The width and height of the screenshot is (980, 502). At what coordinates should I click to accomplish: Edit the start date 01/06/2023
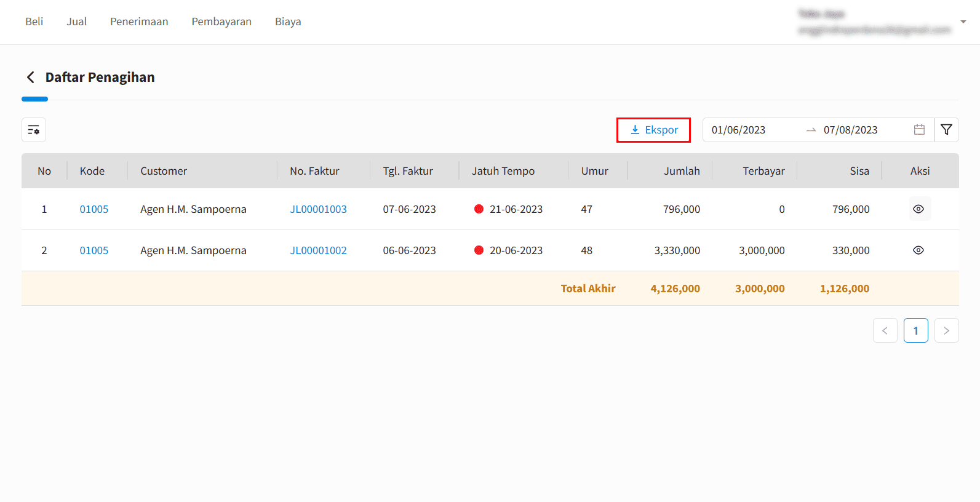(x=738, y=130)
